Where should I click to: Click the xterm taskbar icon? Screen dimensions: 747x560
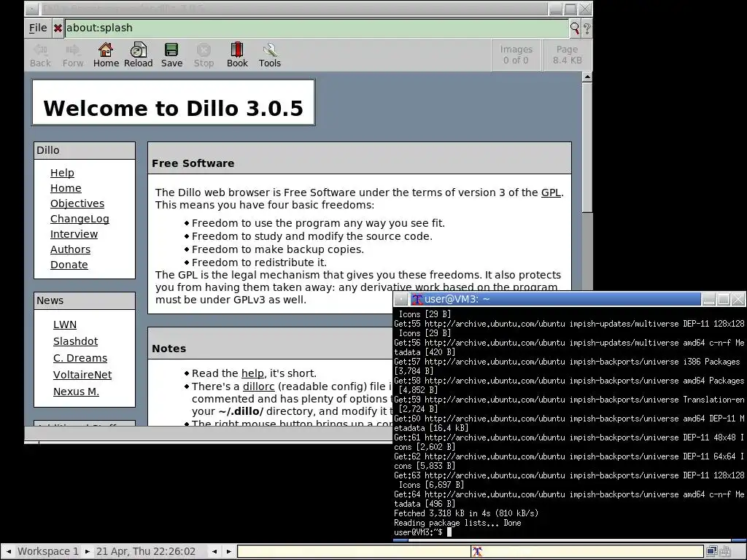click(x=477, y=551)
